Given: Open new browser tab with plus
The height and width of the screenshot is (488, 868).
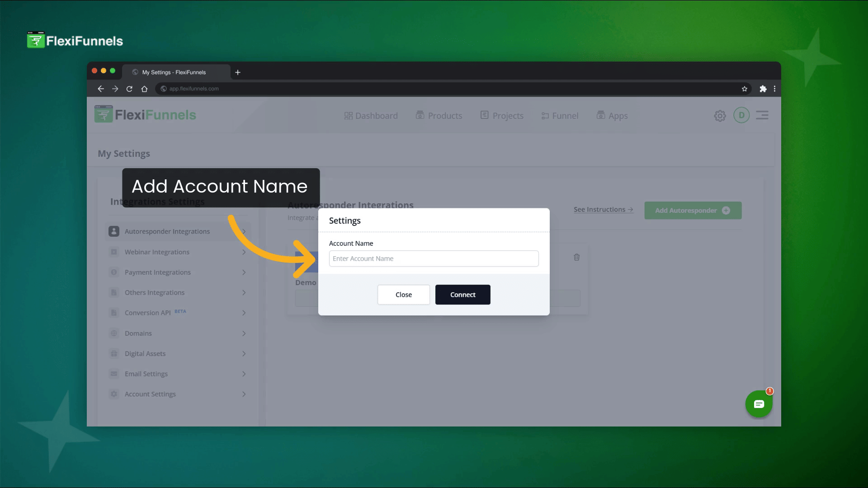Looking at the screenshot, I should click(238, 72).
